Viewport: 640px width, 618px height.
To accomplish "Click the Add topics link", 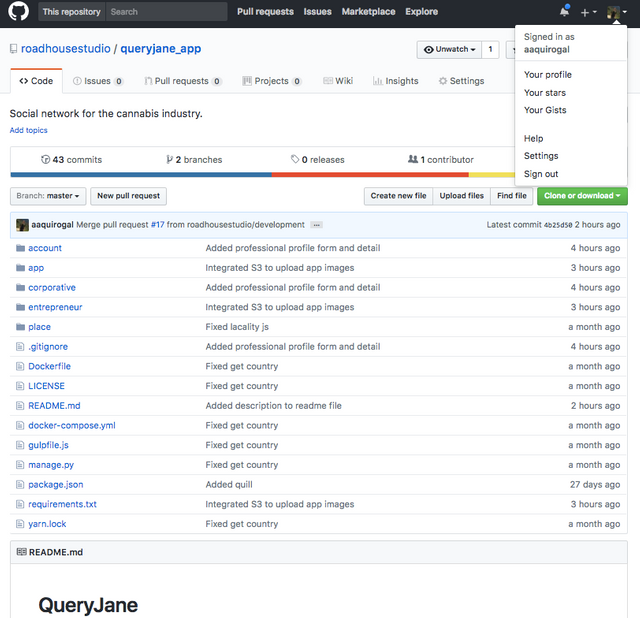I will (29, 130).
